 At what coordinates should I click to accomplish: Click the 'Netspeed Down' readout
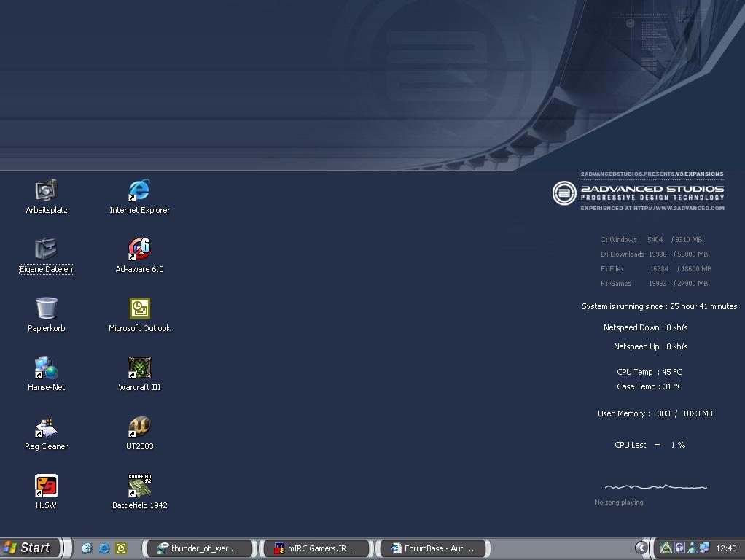[x=645, y=327]
